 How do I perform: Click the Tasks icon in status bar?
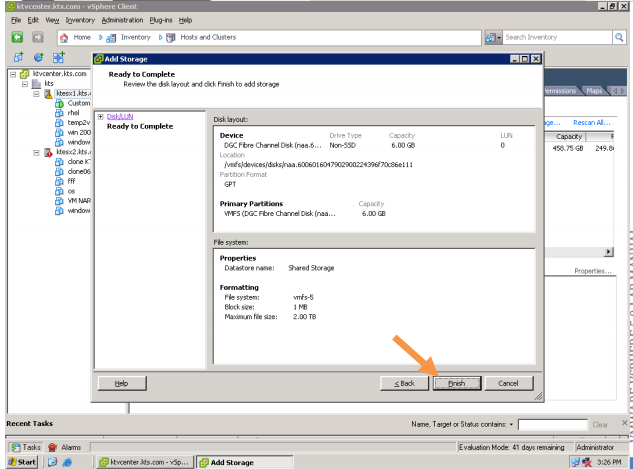click(16, 447)
